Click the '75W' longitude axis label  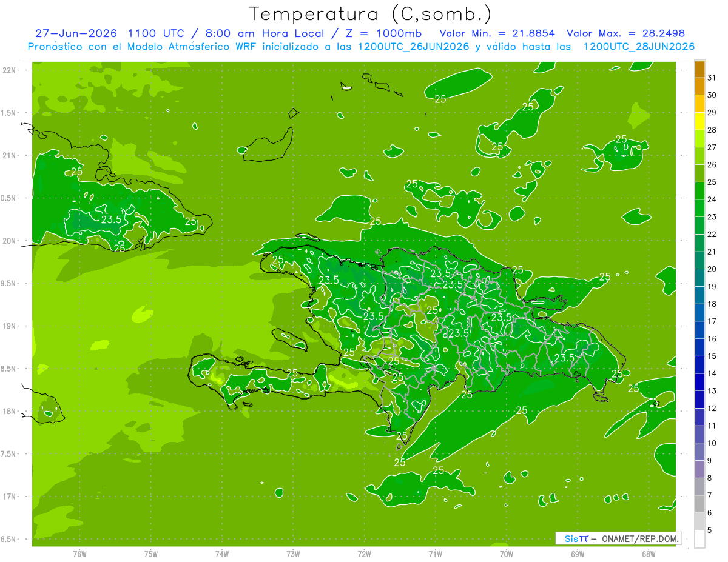click(x=151, y=554)
